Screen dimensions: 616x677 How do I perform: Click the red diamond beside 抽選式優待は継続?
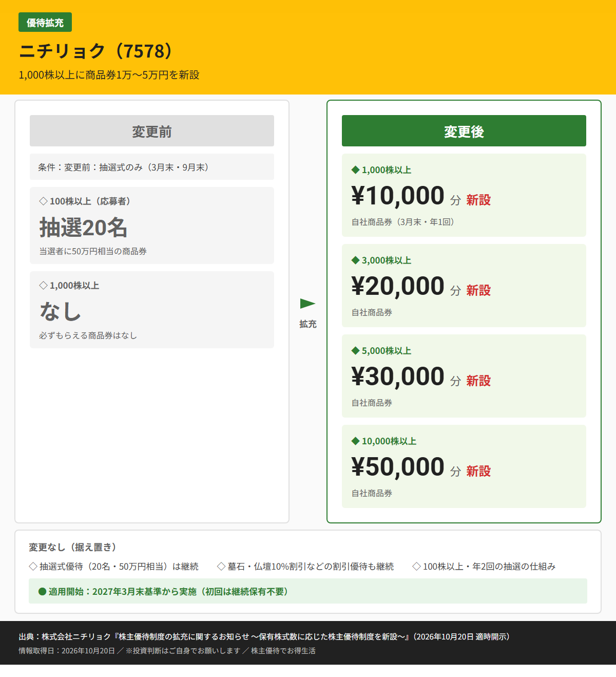tap(33, 567)
